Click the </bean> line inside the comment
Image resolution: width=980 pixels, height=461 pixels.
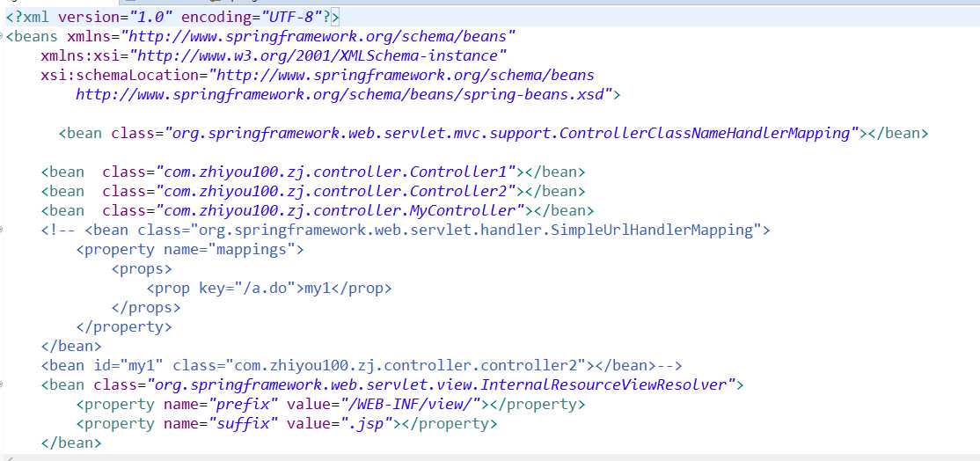[71, 346]
